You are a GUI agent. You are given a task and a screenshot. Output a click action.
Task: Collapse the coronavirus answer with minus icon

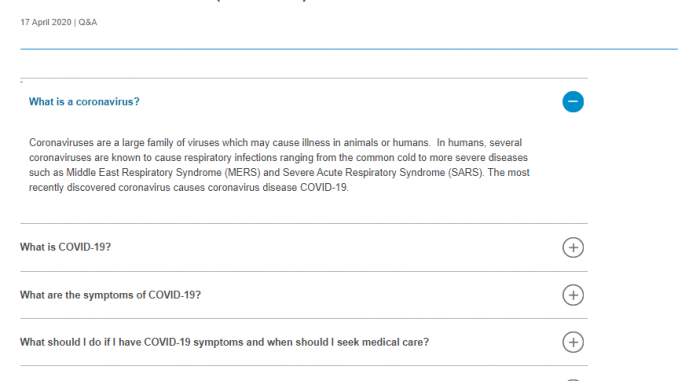[573, 102]
